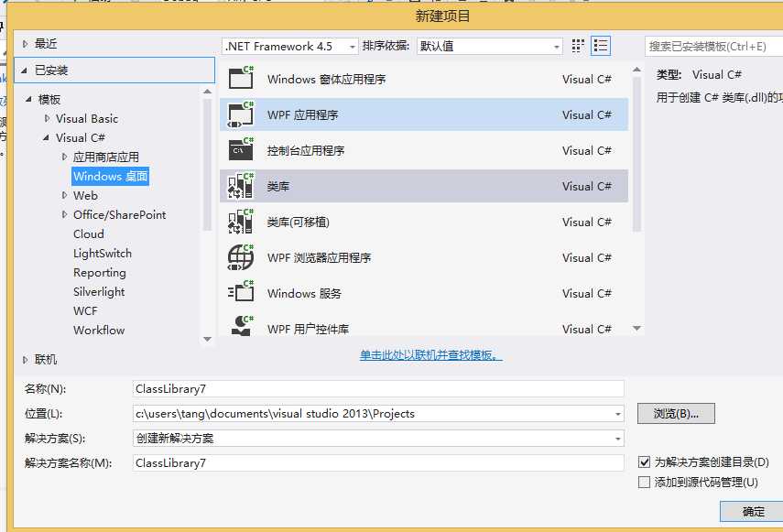Open the .NET Framework 4.5 dropdown
Image resolution: width=783 pixels, height=532 pixels.
289,47
